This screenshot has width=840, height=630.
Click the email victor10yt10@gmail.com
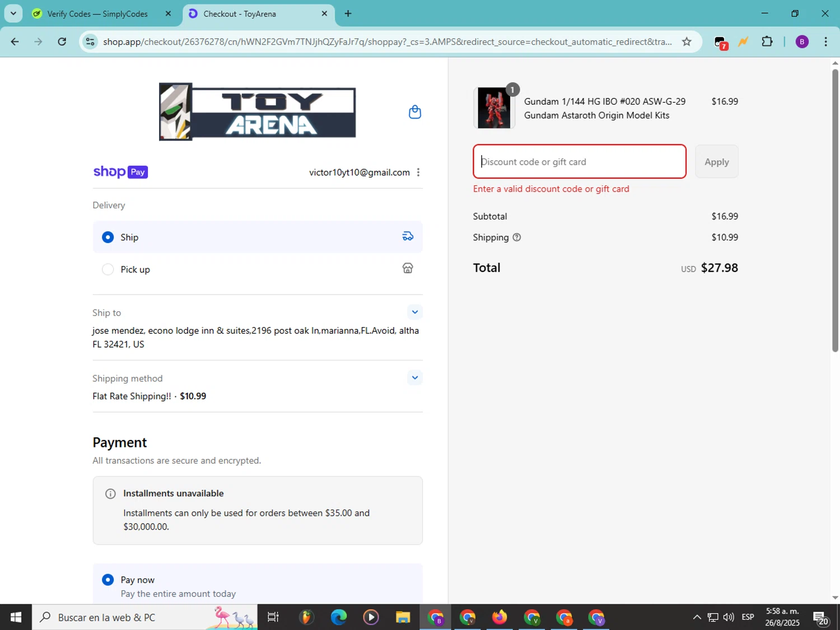[360, 172]
